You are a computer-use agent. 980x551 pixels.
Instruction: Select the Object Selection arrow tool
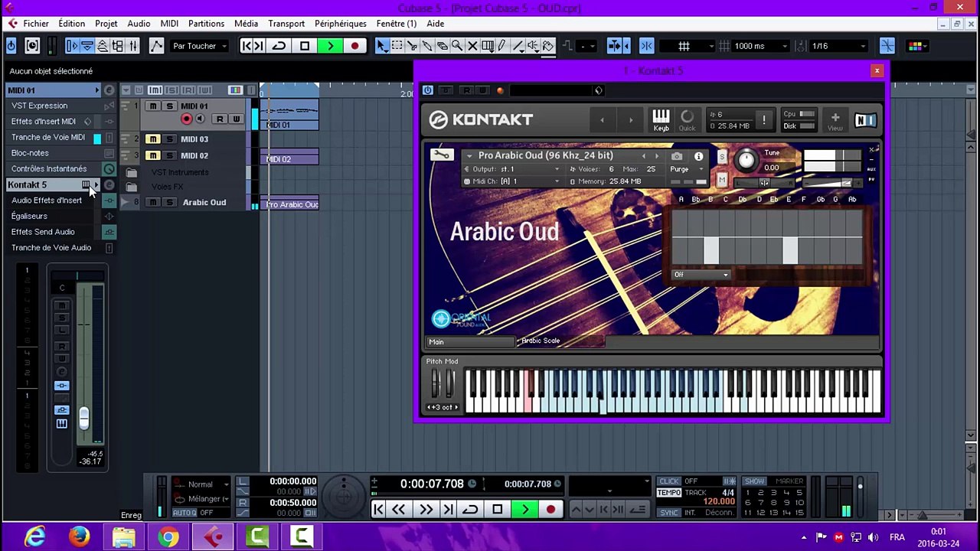click(381, 46)
